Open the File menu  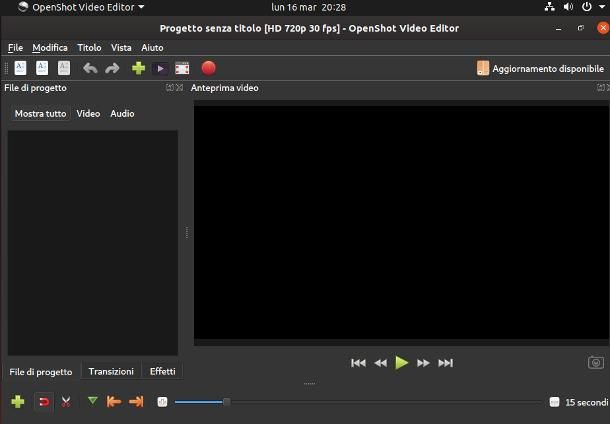coord(16,48)
